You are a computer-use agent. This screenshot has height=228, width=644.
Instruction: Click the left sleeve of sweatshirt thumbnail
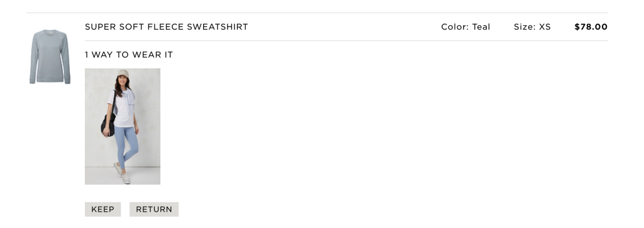33,60
